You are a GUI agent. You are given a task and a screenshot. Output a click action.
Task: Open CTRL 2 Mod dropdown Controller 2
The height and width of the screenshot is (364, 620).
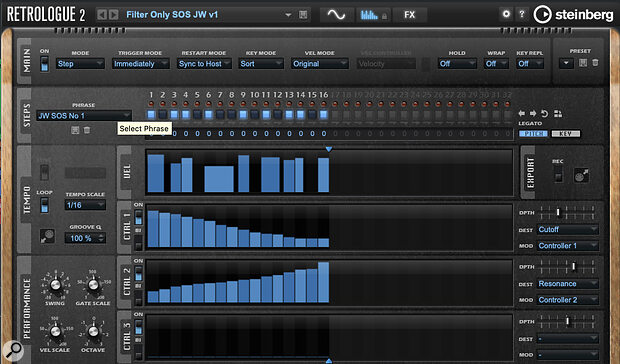point(567,300)
